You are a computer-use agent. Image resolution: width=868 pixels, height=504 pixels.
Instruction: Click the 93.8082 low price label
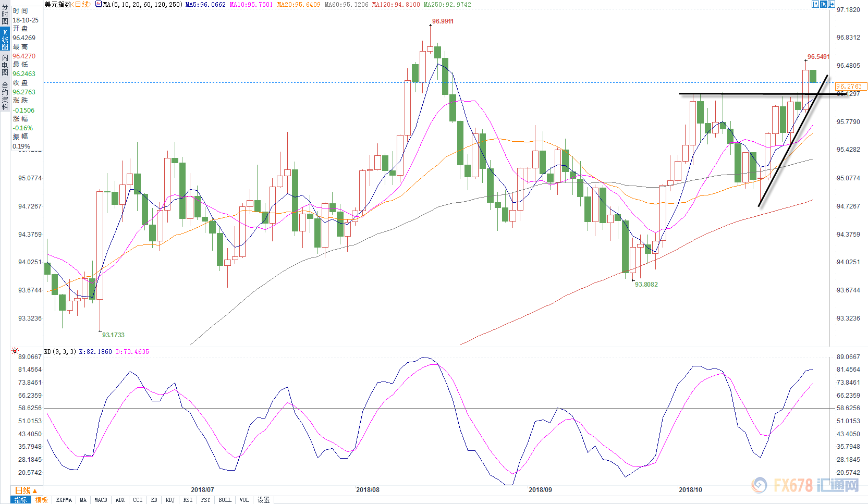click(646, 285)
